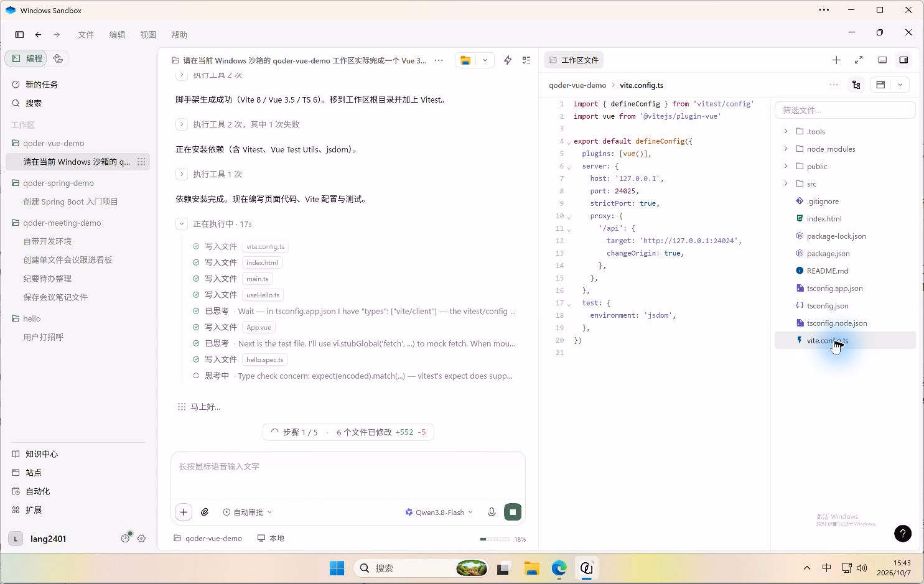
Task: Open the Qwen3.8-Flash model dropdown
Action: [439, 512]
